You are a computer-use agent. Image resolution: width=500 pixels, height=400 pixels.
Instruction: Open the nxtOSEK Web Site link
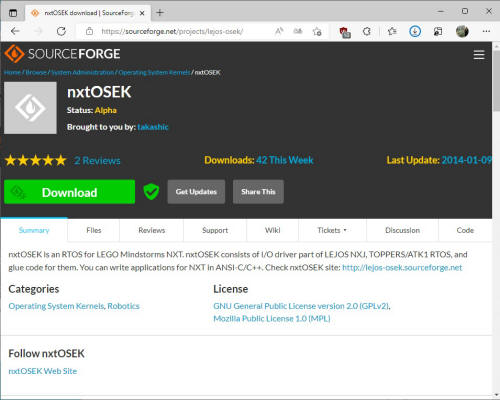(x=43, y=371)
